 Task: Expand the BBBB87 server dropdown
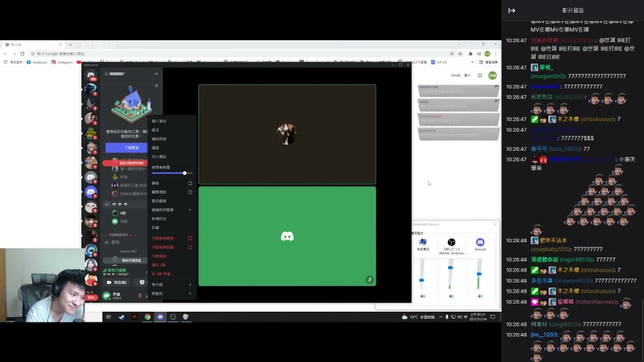(156, 74)
